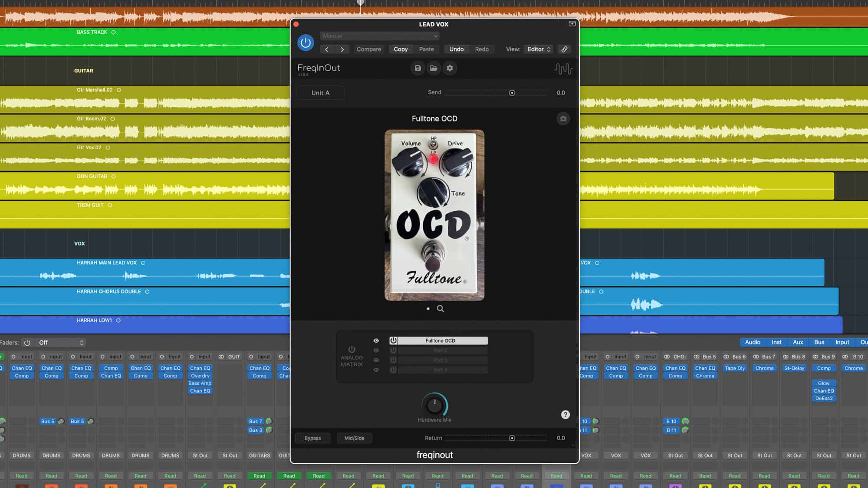Open the Glow plugin slot

[x=824, y=383]
